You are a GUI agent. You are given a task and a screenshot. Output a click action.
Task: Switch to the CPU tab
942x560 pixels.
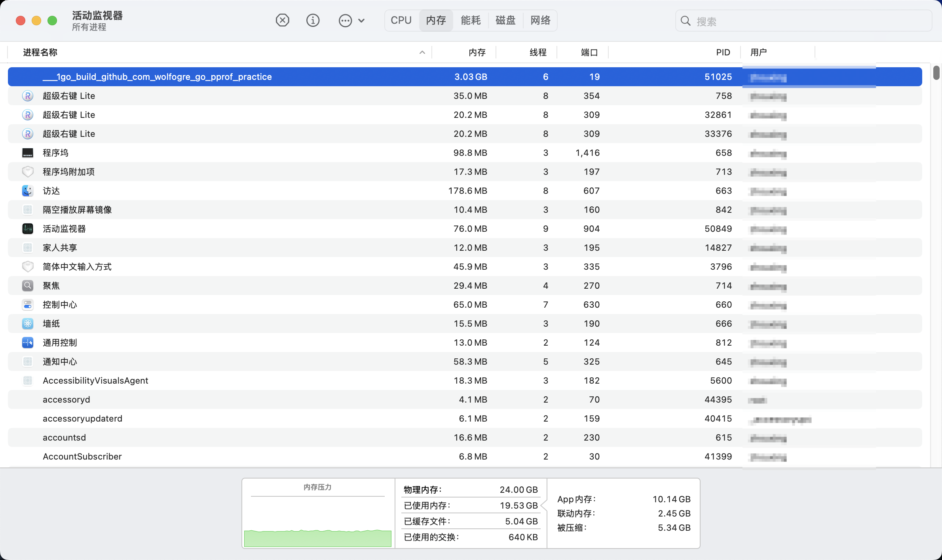pyautogui.click(x=401, y=20)
